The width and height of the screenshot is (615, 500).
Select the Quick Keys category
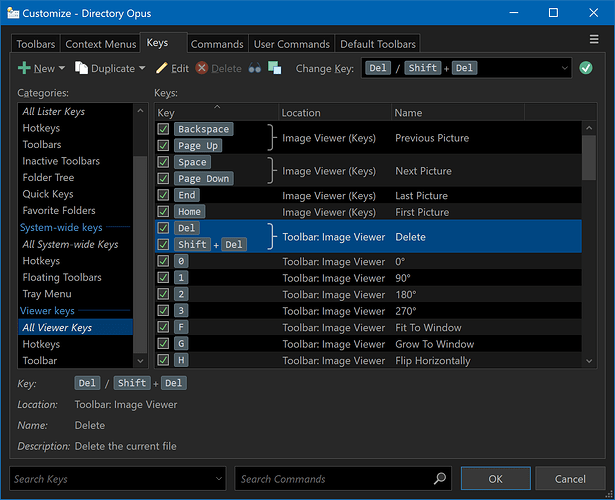75,194
